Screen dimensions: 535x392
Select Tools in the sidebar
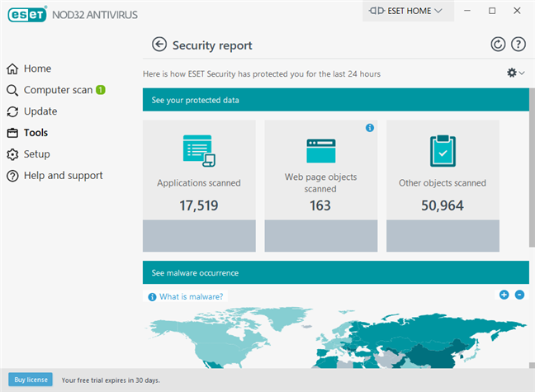(x=36, y=133)
